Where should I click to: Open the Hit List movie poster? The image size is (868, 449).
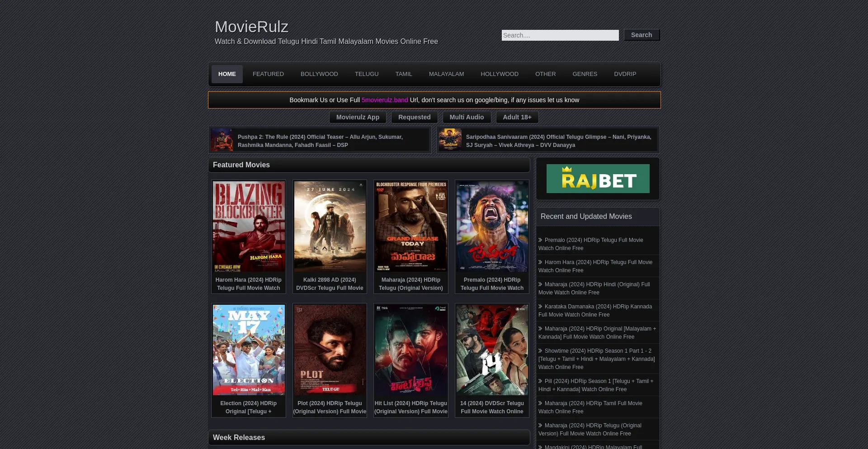tap(411, 350)
